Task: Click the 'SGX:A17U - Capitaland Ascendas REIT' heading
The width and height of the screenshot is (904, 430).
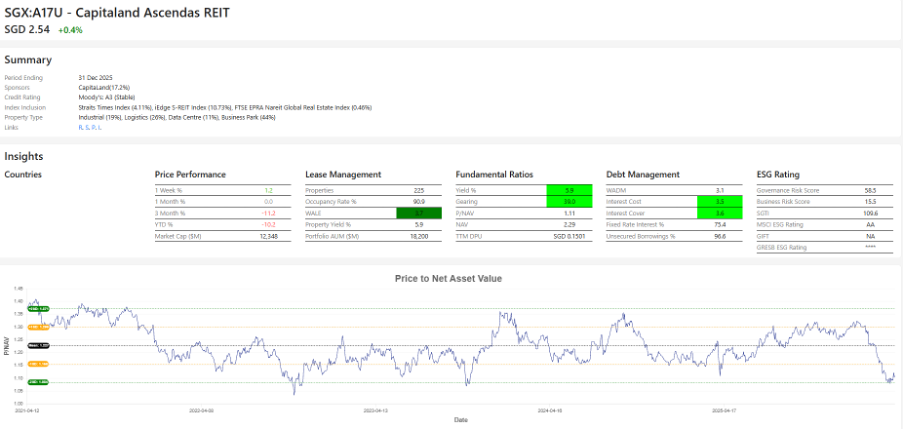Action: [x=117, y=13]
